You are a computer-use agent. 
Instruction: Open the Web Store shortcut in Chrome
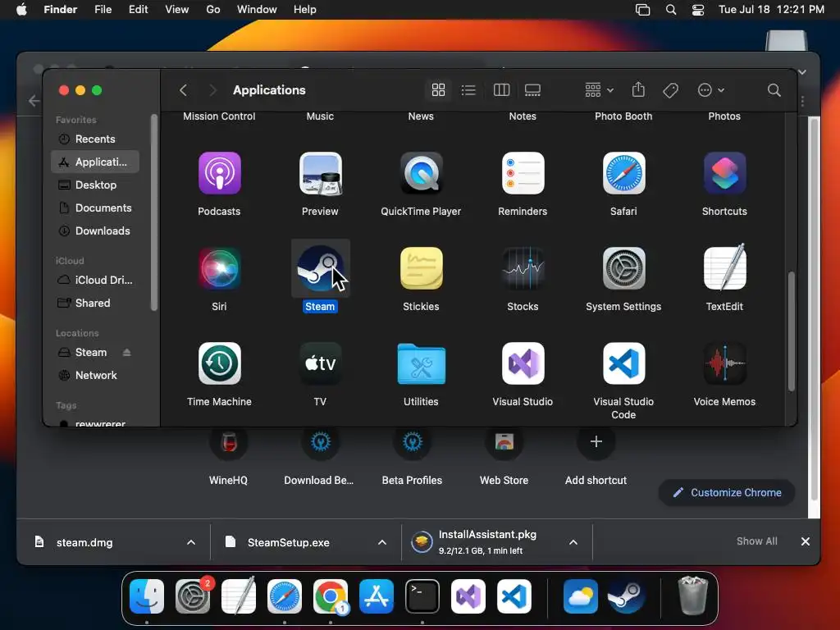point(504,442)
